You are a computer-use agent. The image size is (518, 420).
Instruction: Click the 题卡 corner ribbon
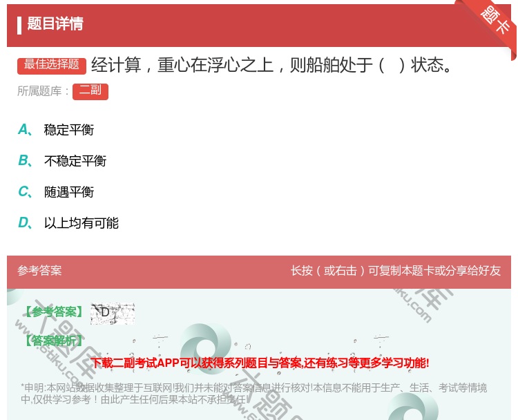click(495, 21)
